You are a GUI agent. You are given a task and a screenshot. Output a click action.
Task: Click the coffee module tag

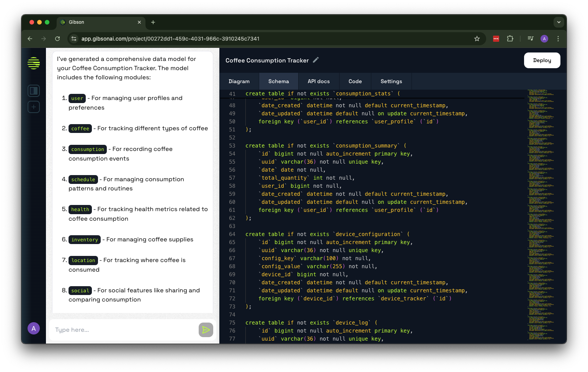(x=80, y=129)
